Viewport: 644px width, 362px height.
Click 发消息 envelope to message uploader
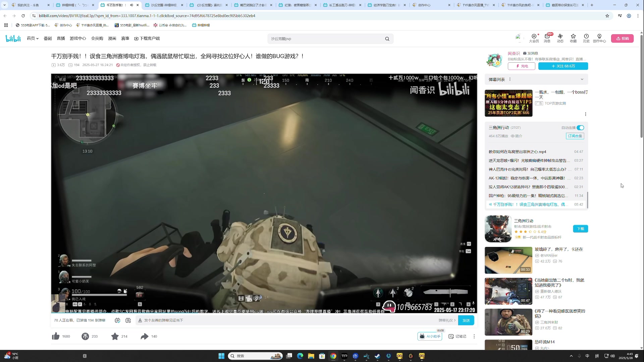pos(530,53)
